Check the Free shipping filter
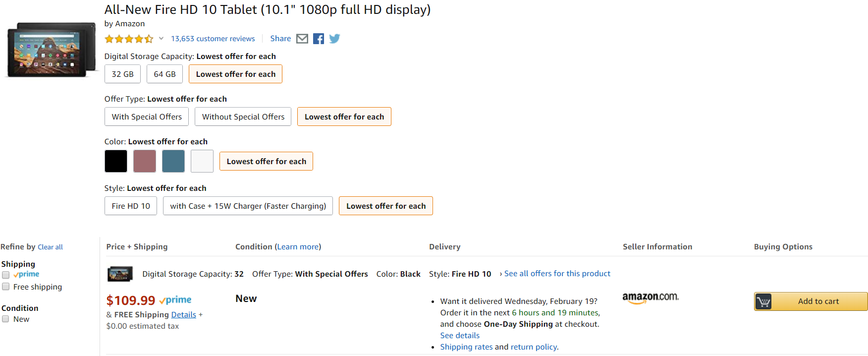The height and width of the screenshot is (356, 868). [6, 287]
